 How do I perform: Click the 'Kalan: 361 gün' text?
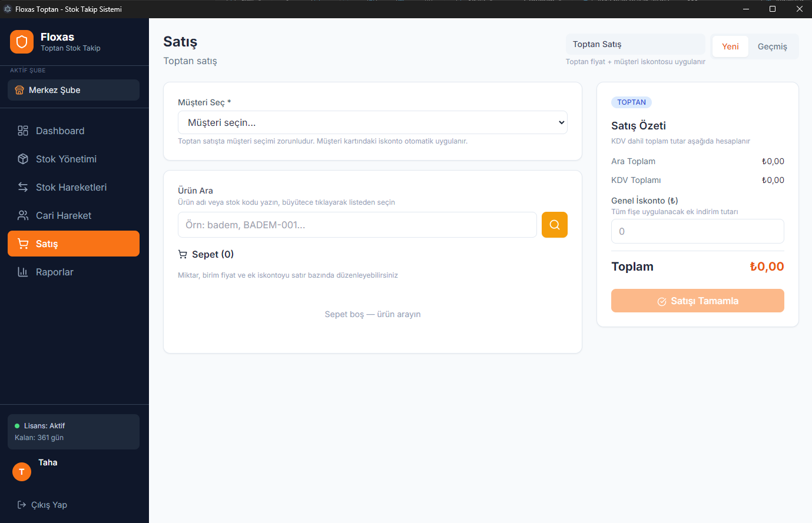coord(39,438)
